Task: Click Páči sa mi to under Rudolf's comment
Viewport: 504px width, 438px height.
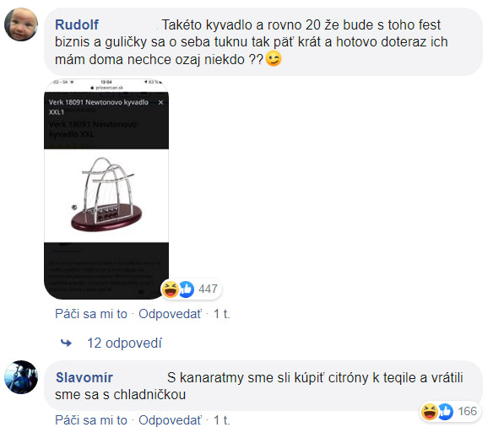Action: [x=91, y=314]
